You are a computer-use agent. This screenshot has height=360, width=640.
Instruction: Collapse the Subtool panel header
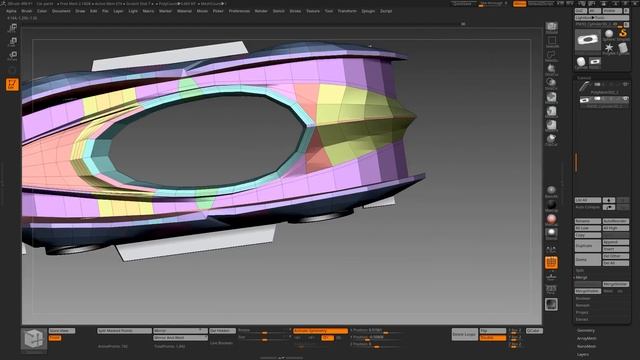point(584,78)
